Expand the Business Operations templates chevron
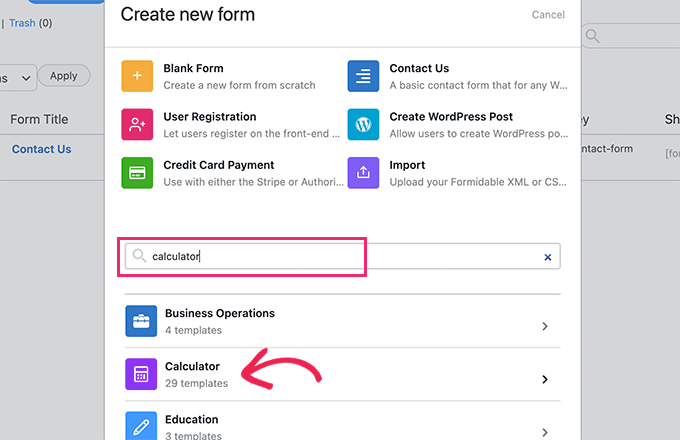Viewport: 680px width, 440px height. click(545, 326)
